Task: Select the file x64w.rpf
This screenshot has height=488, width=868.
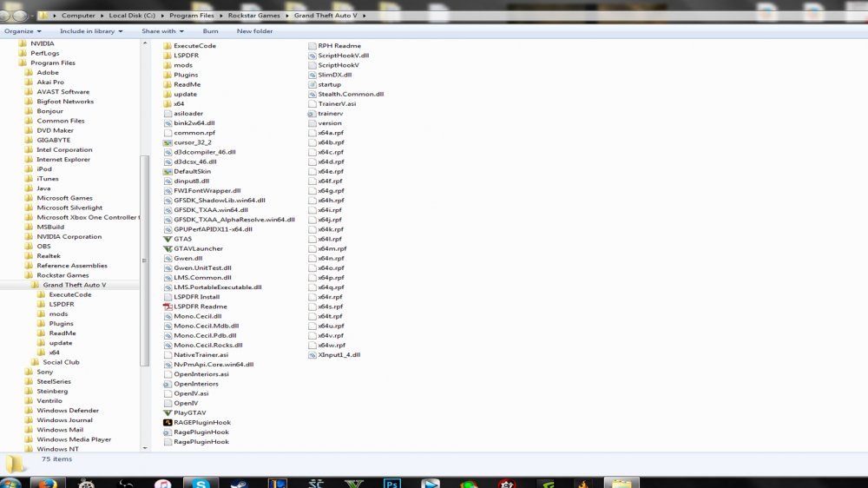Action: pos(332,345)
